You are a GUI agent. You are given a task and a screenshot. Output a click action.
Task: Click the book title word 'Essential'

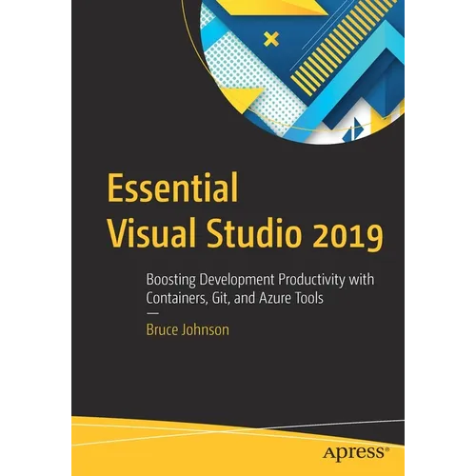coord(172,187)
